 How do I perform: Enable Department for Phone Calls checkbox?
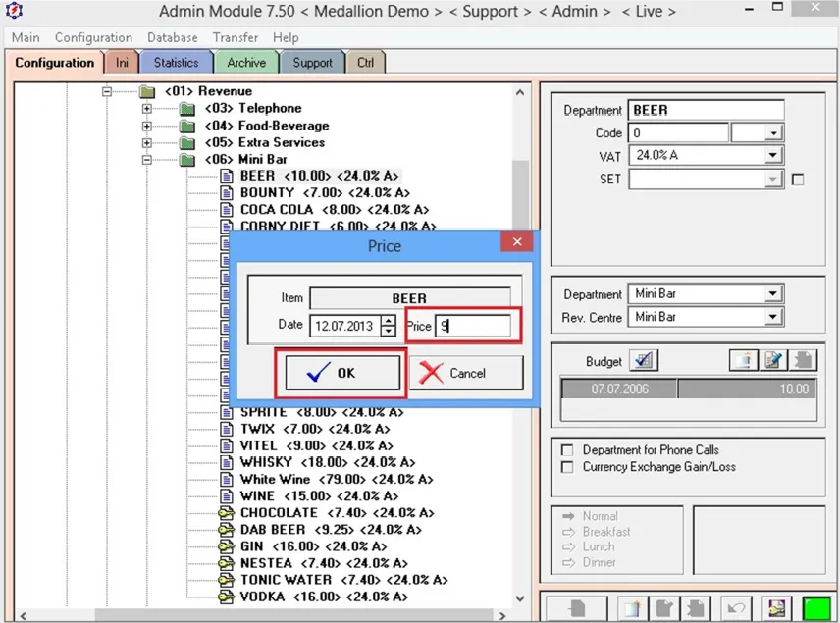tap(567, 450)
